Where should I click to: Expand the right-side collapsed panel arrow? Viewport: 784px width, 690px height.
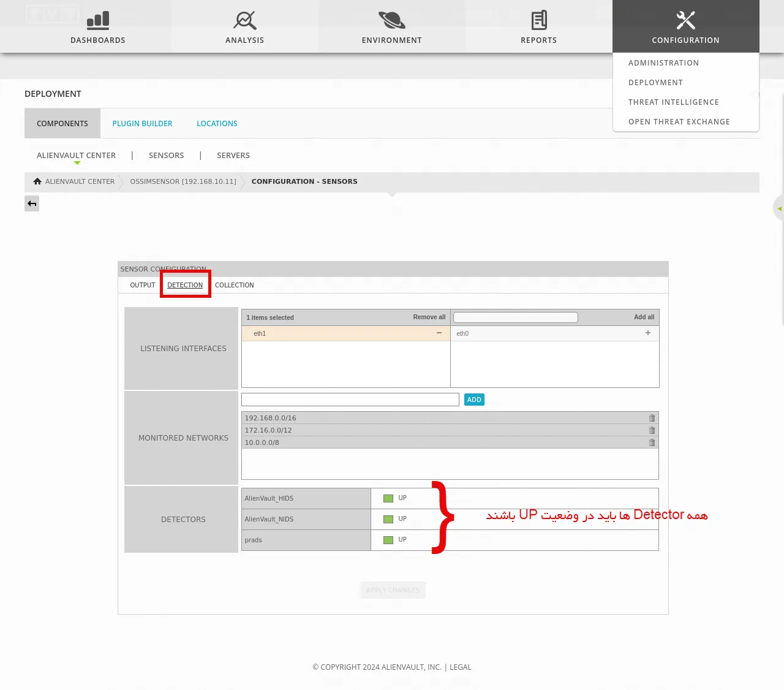click(779, 208)
